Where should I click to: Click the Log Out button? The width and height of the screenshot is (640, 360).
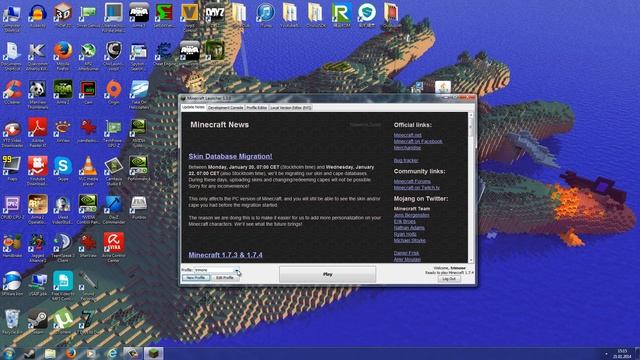[449, 279]
